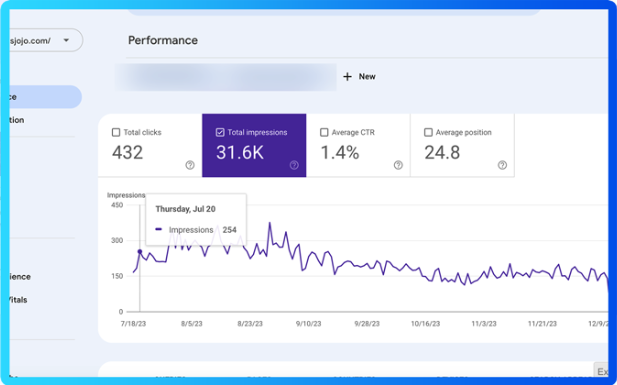This screenshot has height=385, width=617.
Task: Click the 7/18/23 axis date label
Action: point(133,324)
